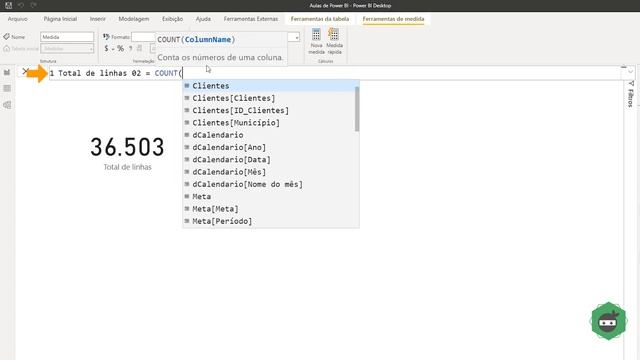The width and height of the screenshot is (640, 360).
Task: Click the Formato box in the ribbon
Action: coord(143,37)
